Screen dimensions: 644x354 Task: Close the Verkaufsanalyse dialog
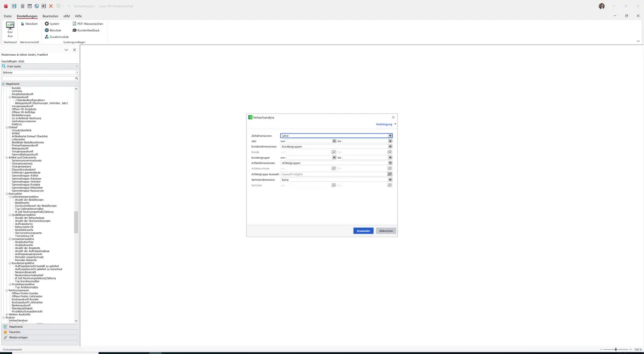393,117
